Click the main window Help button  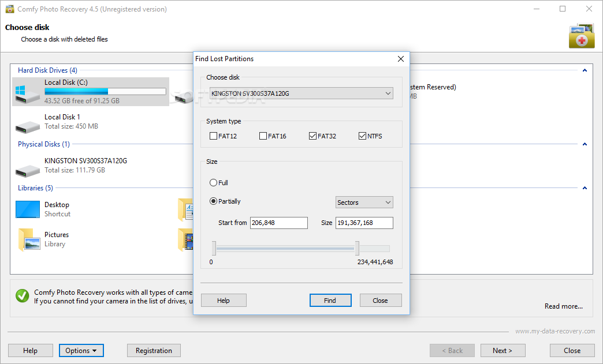31,351
